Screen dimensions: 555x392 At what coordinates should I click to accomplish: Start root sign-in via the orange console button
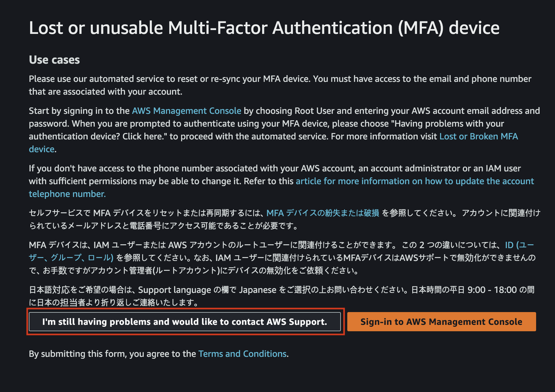click(441, 322)
